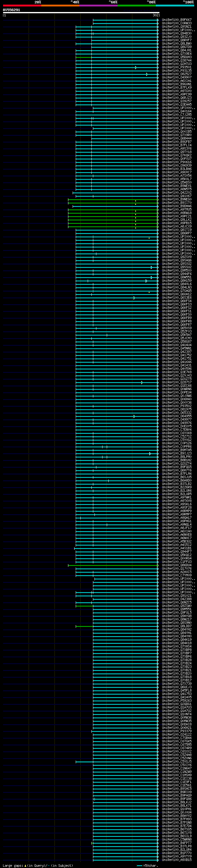Select hit label UniRef100_Q6RJZ3
Image resolution: width=197 pixels, height=868 pixels.
177,98
